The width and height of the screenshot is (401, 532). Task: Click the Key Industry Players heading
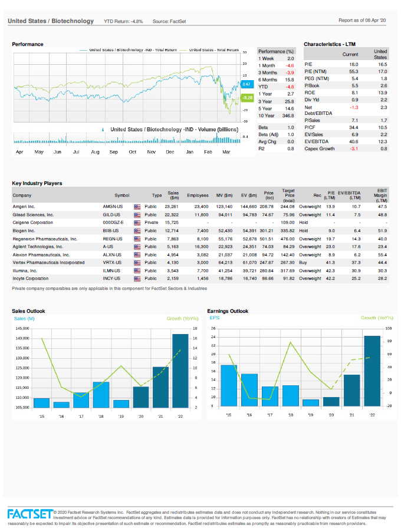[37, 183]
